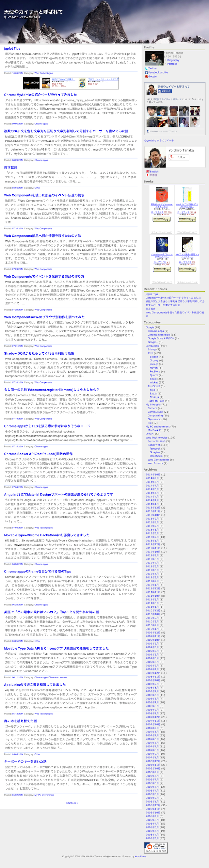This screenshot has width=209, height=868.
Task: Click the Amazon buy button under the Chrome guidebook
Action: 161,219
